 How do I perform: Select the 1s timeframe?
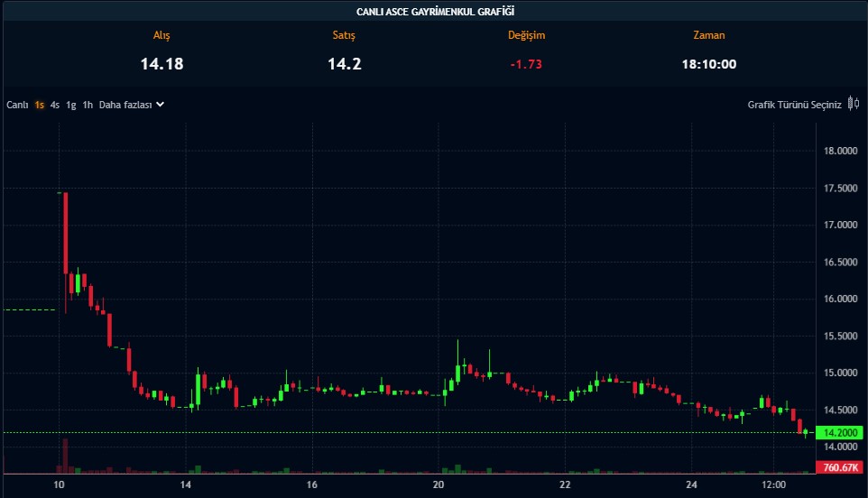(x=40, y=105)
